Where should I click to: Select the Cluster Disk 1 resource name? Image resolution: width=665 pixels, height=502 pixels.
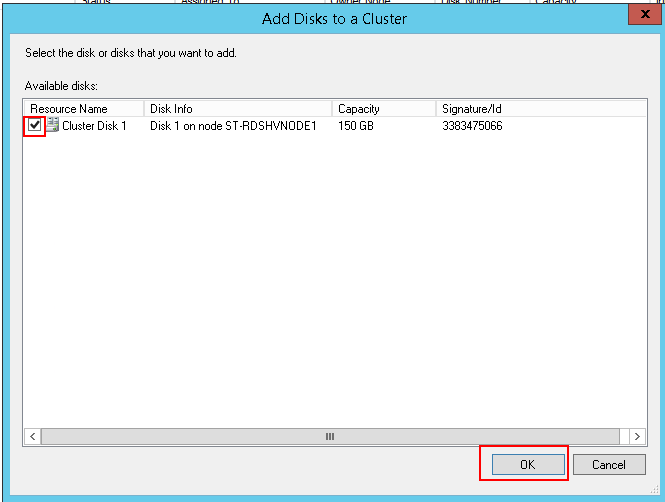94,126
